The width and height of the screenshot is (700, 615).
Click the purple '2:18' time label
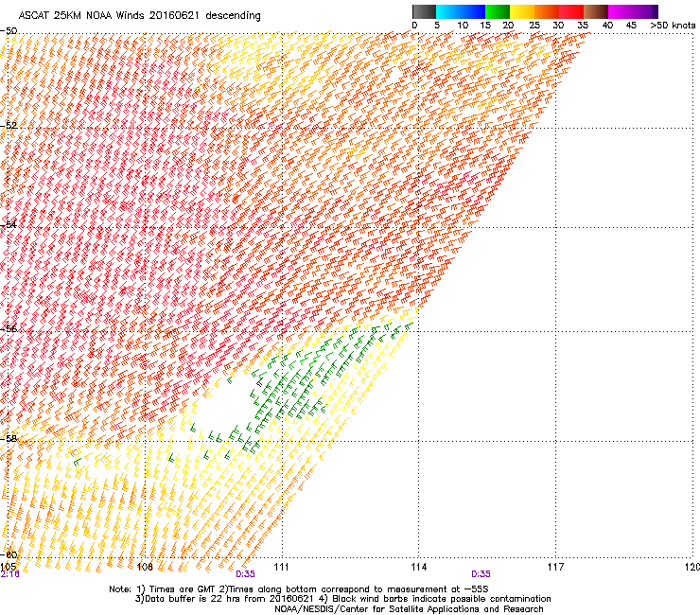click(x=9, y=574)
